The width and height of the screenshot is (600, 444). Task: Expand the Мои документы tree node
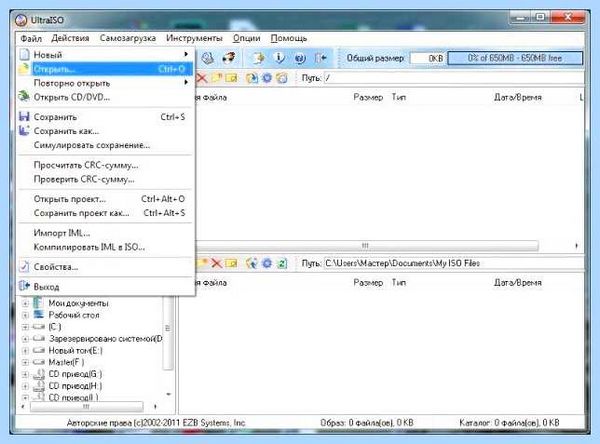click(x=25, y=303)
